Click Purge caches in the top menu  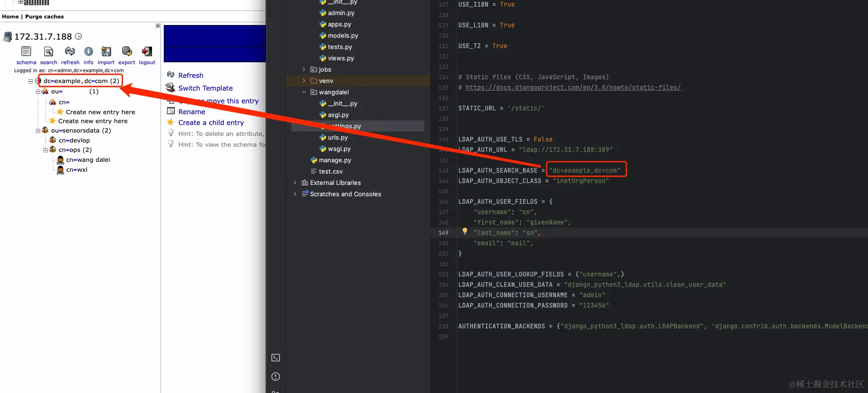coord(44,17)
